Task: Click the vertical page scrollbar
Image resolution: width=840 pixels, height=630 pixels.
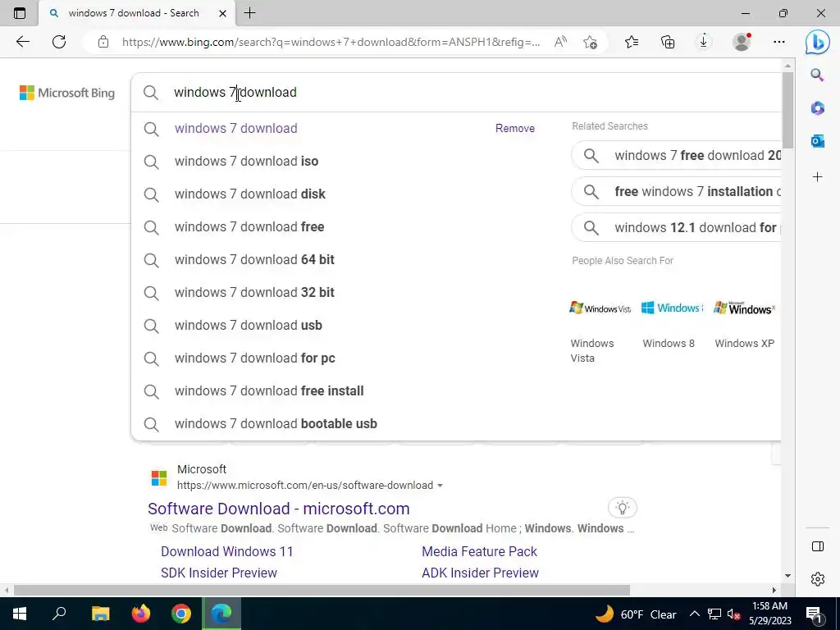Action: pos(787,110)
